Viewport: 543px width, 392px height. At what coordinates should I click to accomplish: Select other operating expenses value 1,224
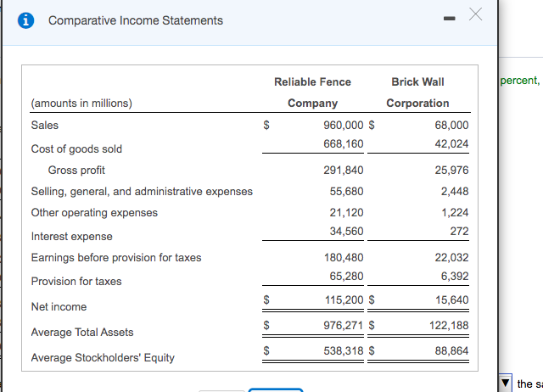[x=455, y=212]
